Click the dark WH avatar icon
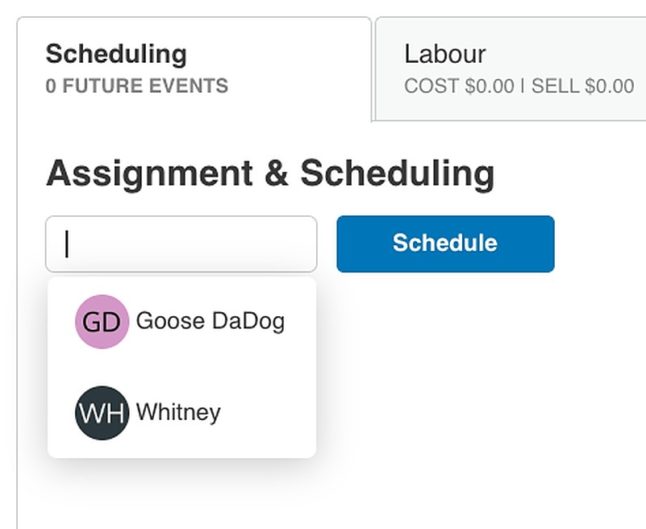Screen dimensions: 646x529 point(102,413)
